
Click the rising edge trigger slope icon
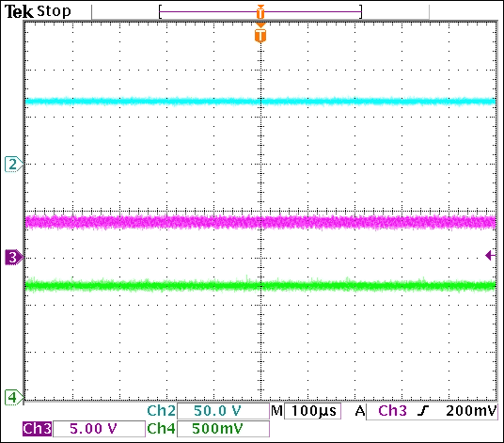[423, 411]
